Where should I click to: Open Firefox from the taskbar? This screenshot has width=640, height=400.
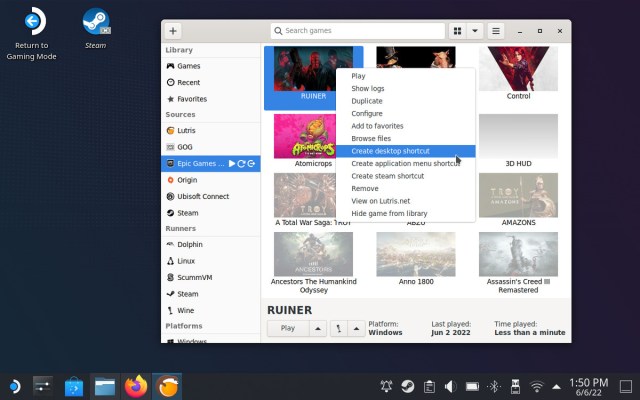(x=136, y=386)
